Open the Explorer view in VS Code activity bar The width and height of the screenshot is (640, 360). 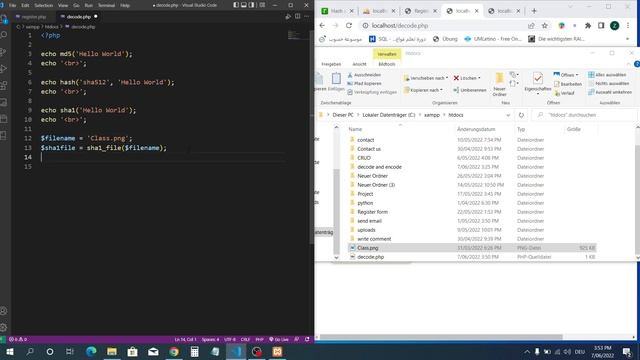coord(4,19)
